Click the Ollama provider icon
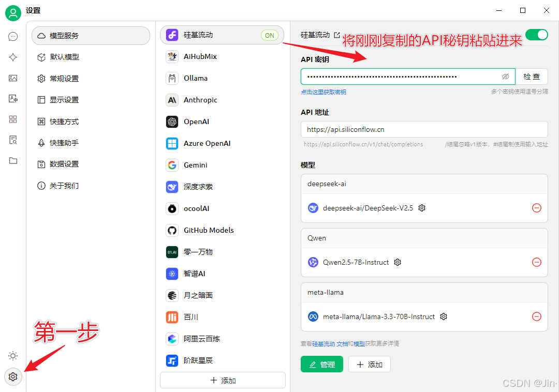The height and width of the screenshot is (392, 559). [172, 78]
